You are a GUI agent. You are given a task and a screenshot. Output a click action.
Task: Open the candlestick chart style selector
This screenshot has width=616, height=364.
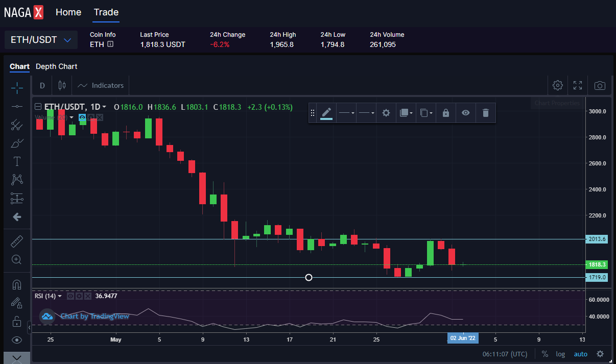tap(62, 85)
